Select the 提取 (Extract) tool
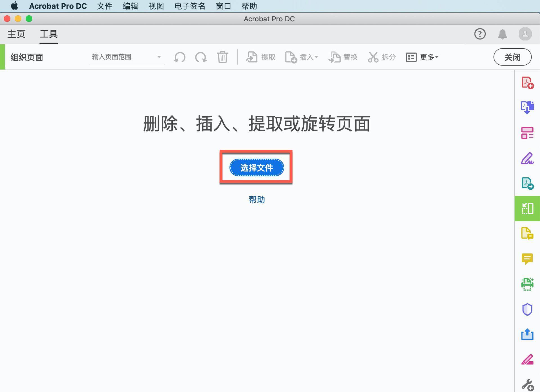Image resolution: width=540 pixels, height=392 pixels. coord(260,57)
